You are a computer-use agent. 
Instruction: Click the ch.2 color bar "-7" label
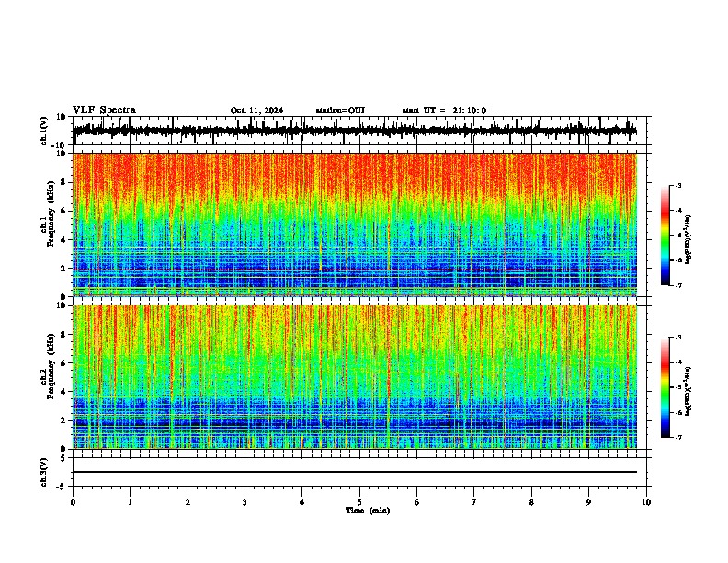coord(677,438)
